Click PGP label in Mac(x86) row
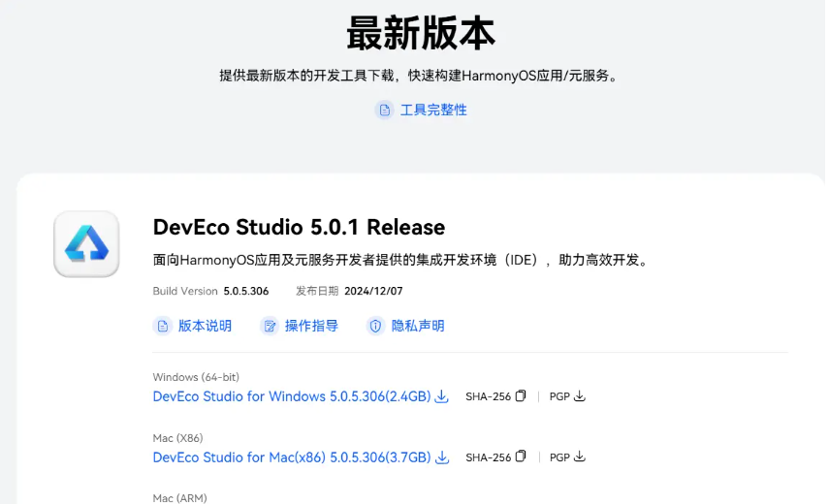 559,457
